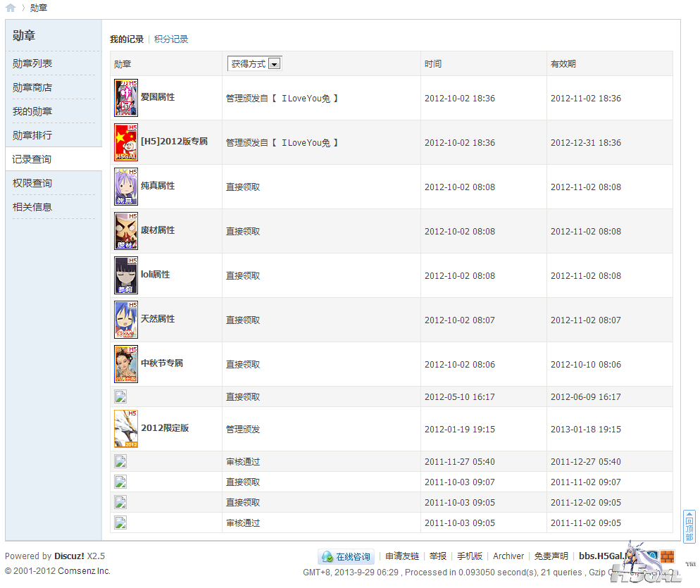Open 勋章商店 in the sidebar
Viewport: 700px width, 588px height.
tap(32, 87)
